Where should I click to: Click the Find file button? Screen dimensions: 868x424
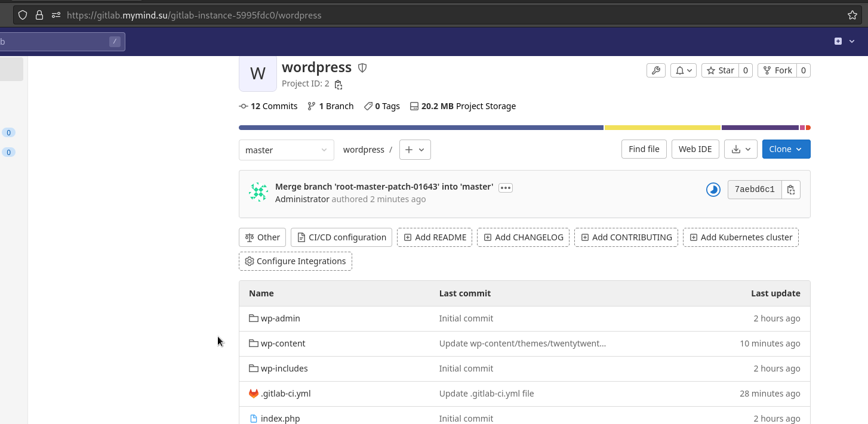point(644,149)
